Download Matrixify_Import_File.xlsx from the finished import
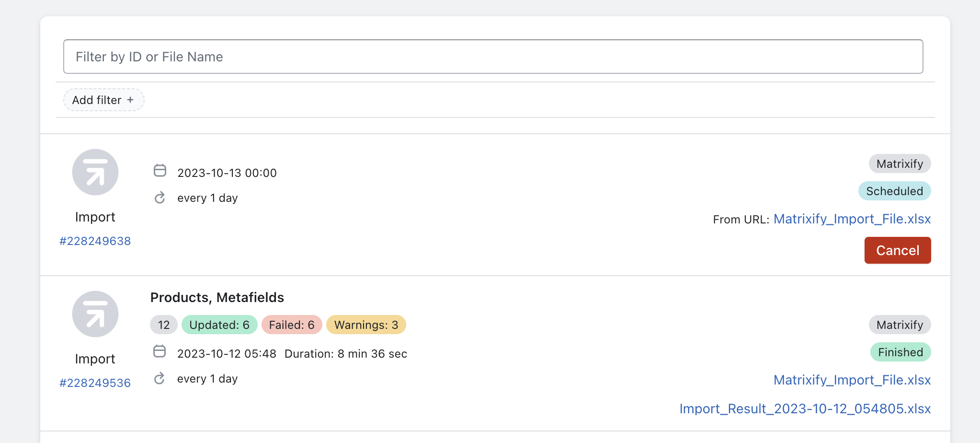Screen dimensions: 980x443 (x=852, y=380)
